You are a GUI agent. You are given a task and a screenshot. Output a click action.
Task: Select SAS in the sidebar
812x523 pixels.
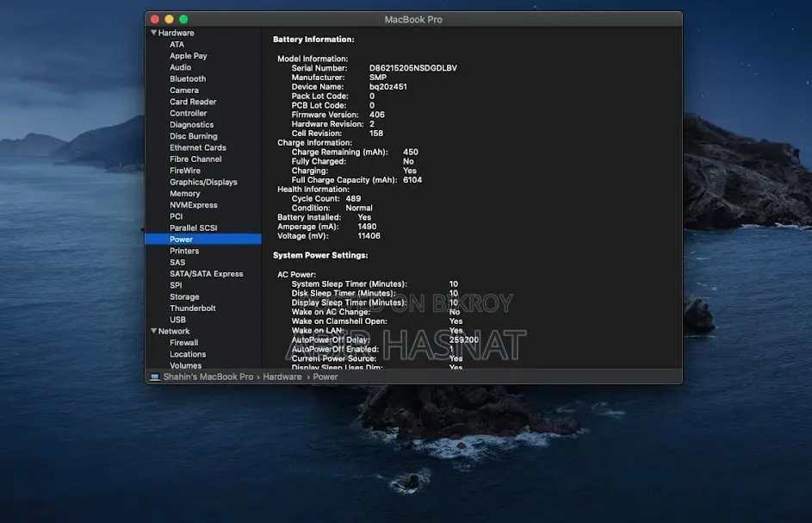coord(177,262)
